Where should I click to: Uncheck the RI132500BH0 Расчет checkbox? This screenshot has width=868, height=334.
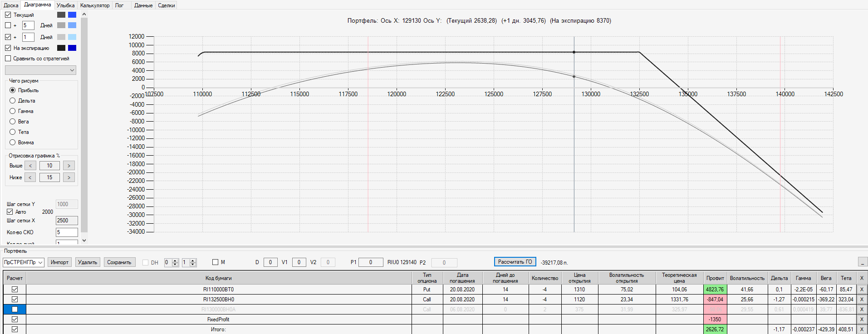(x=15, y=300)
